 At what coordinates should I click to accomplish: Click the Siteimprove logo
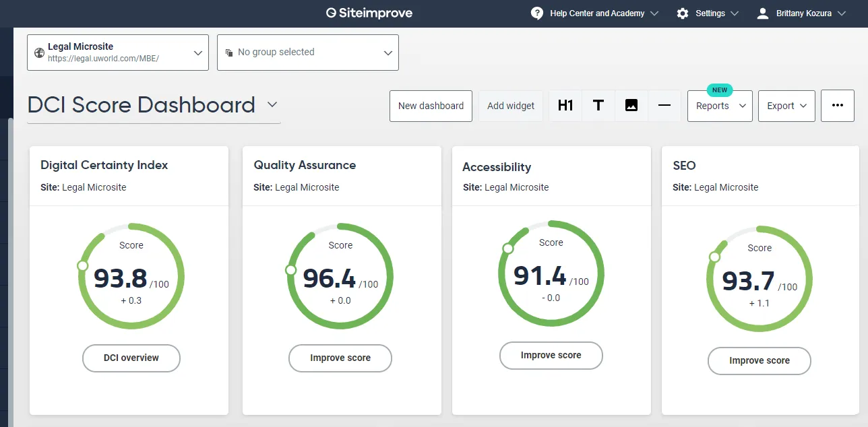tap(369, 13)
